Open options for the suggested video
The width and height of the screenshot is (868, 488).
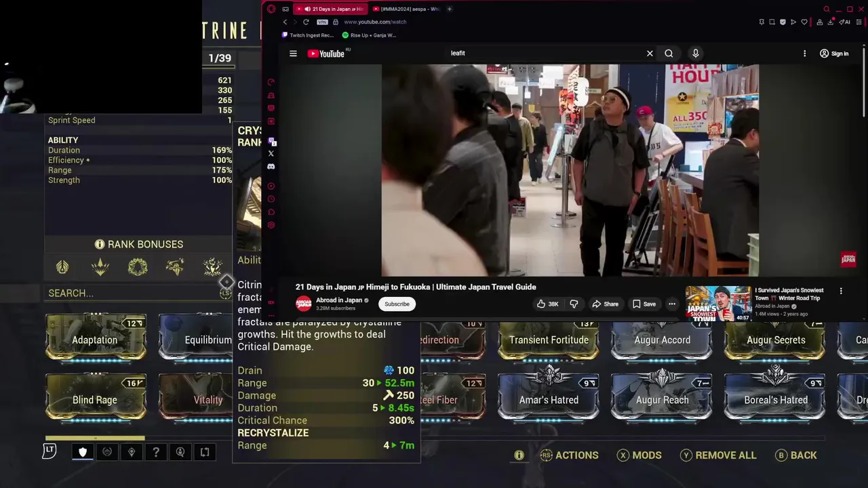841,291
